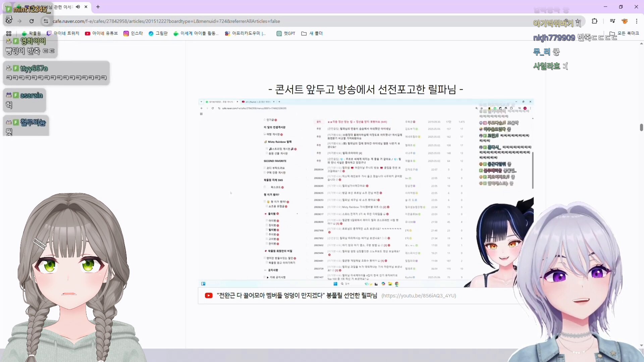
Task: Open the 인스타 Instagram bookmark
Action: (133, 34)
